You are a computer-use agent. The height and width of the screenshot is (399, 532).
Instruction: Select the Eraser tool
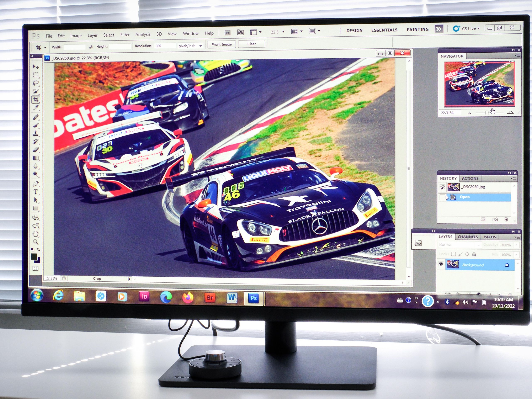(x=36, y=150)
